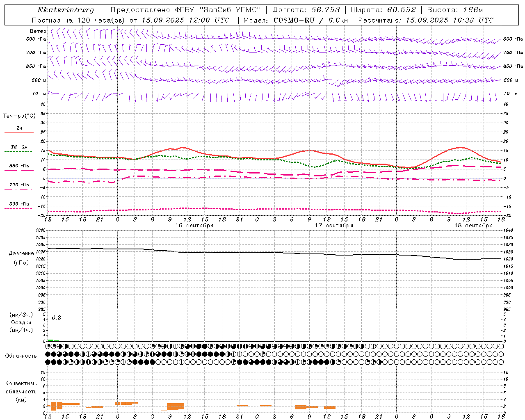This screenshot has height=420, width=525.
Task: Click the "(мм/1ч.)" precipitation unit label
Action: pos(21,330)
